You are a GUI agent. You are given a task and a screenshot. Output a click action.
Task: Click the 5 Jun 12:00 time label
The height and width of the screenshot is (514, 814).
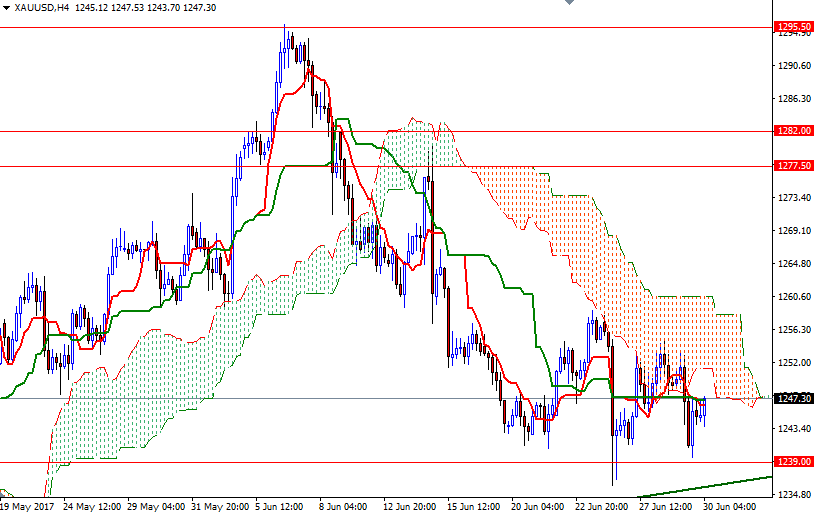(277, 507)
